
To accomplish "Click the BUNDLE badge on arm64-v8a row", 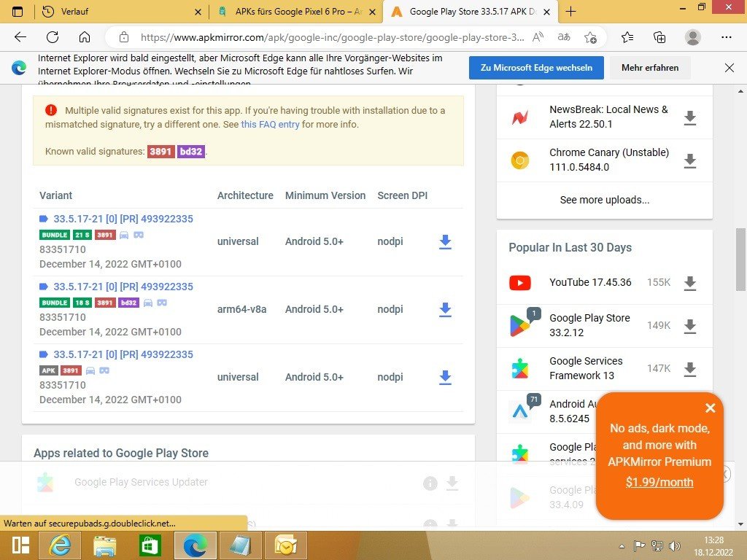I will 55,303.
